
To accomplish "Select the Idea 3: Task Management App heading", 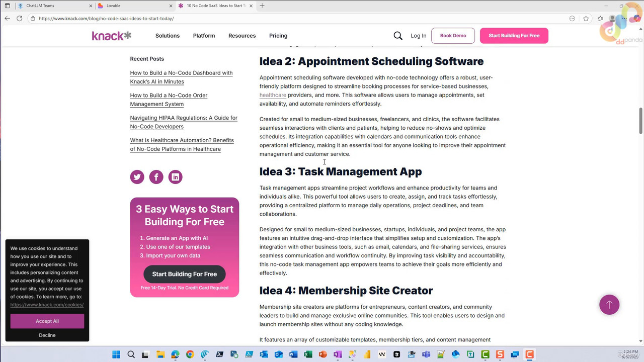I will (341, 171).
